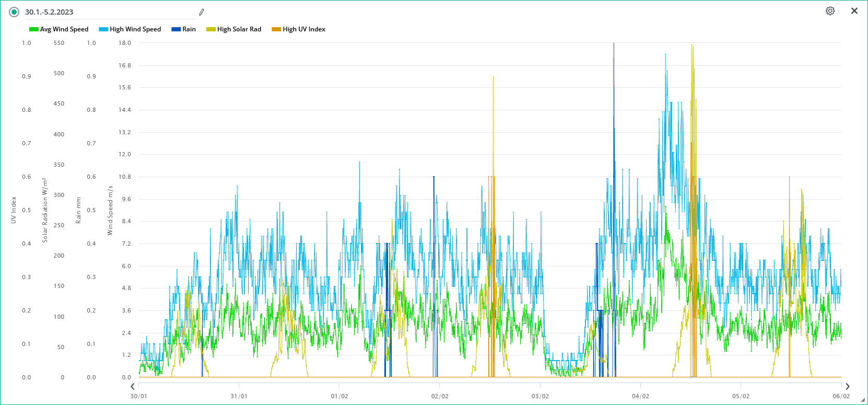Click the pencil icon to edit title
Image resolution: width=868 pixels, height=405 pixels.
click(x=202, y=12)
